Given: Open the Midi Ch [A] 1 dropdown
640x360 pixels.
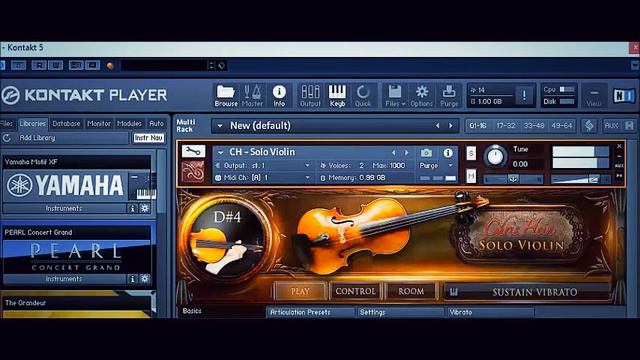Looking at the screenshot, I should (x=263, y=178).
